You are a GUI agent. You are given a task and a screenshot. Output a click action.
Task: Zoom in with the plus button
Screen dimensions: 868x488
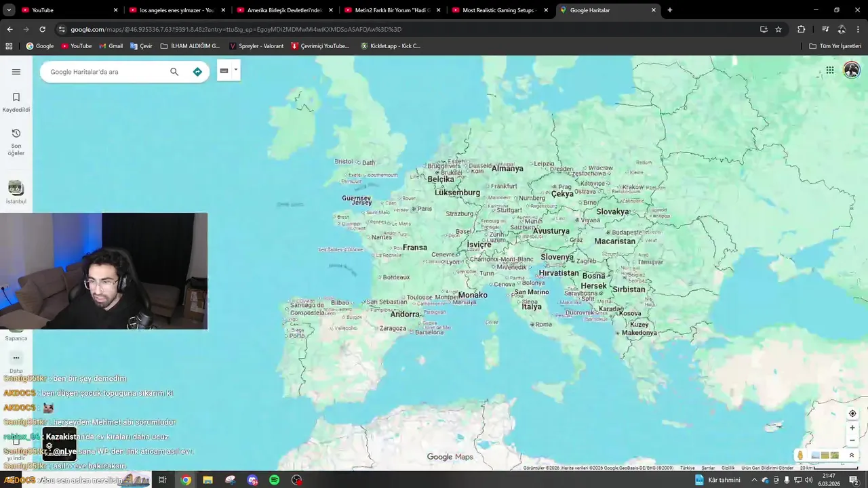(852, 428)
